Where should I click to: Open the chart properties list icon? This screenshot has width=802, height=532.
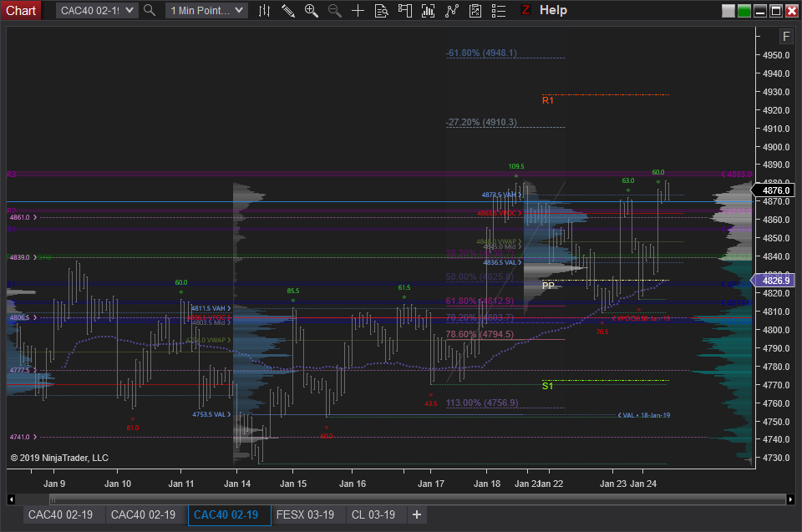pos(499,10)
